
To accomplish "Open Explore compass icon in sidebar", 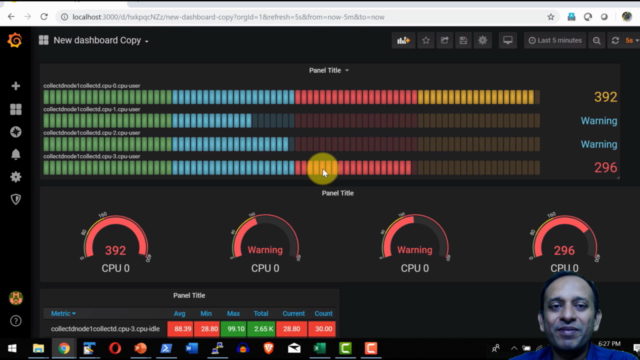I will [16, 132].
